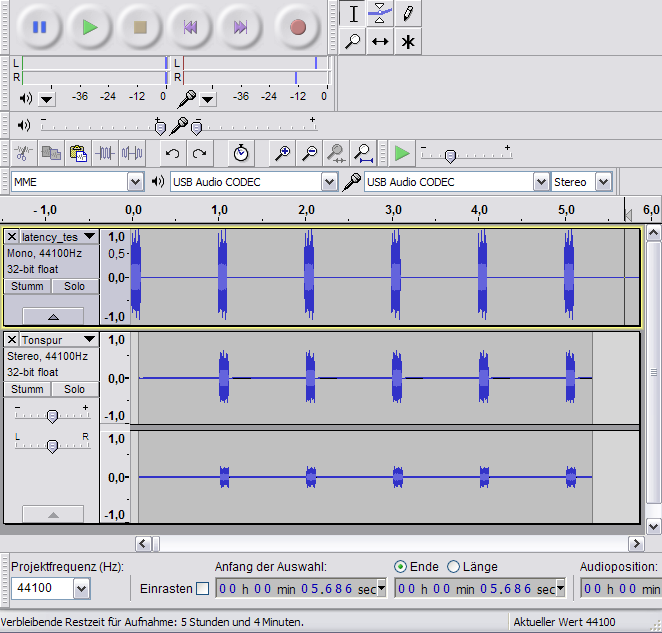Screen dimensions: 662x633
Task: Mute the Tonspur track with Stumm
Action: (x=27, y=389)
